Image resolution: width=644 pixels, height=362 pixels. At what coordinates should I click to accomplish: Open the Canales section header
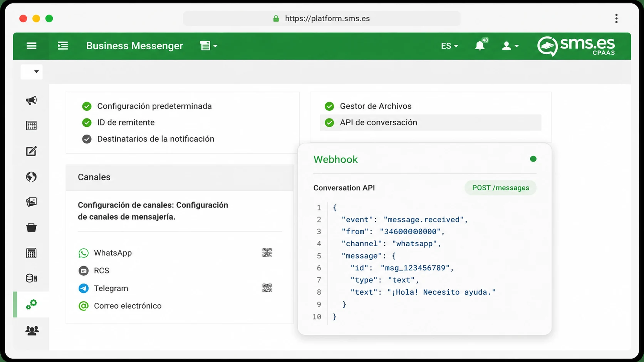(x=180, y=177)
